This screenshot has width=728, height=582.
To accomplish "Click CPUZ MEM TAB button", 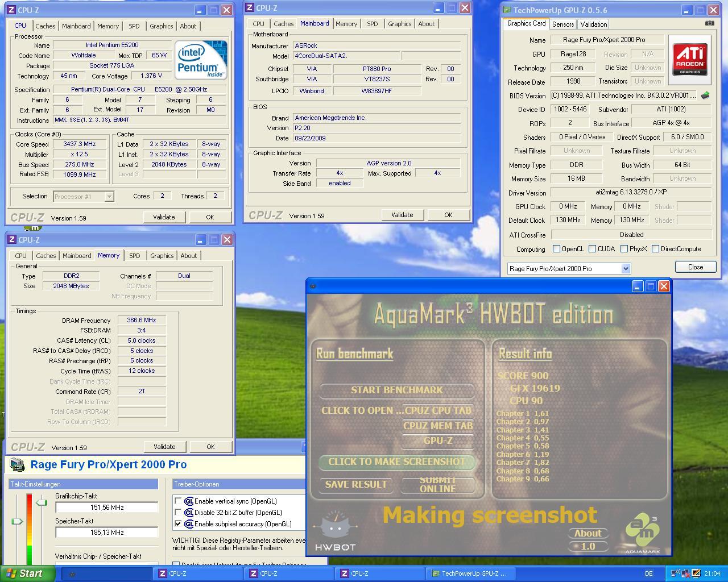I will [438, 426].
